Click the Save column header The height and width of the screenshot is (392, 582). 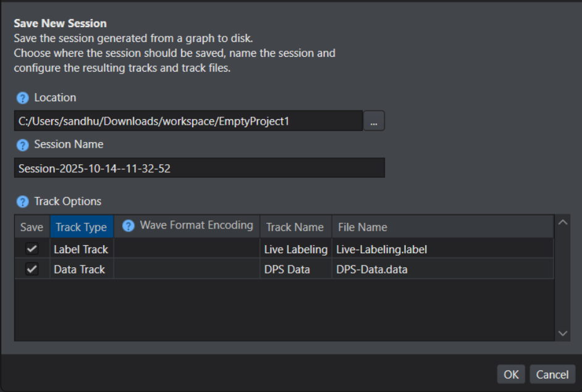coord(32,227)
